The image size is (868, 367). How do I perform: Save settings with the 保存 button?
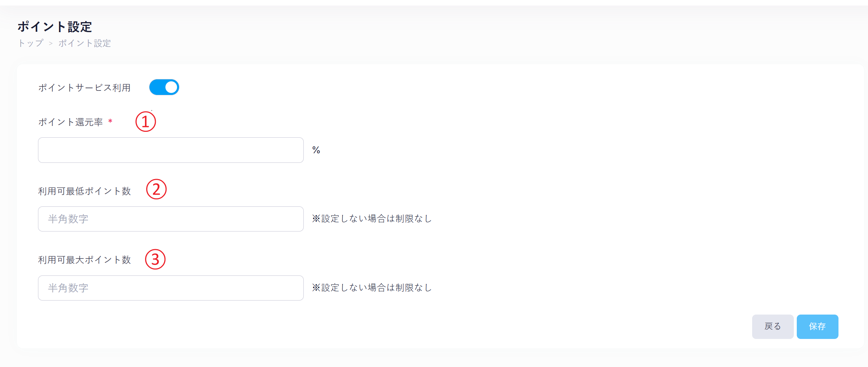coord(817,326)
